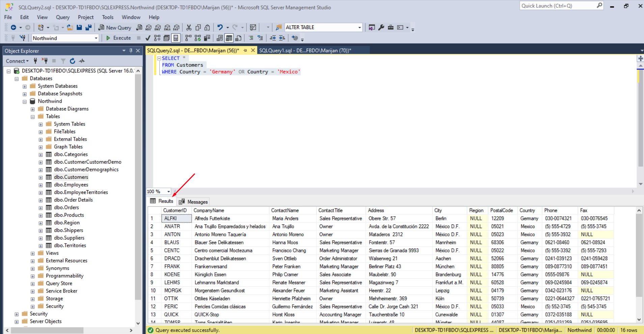Open the Tools menu

tap(108, 17)
